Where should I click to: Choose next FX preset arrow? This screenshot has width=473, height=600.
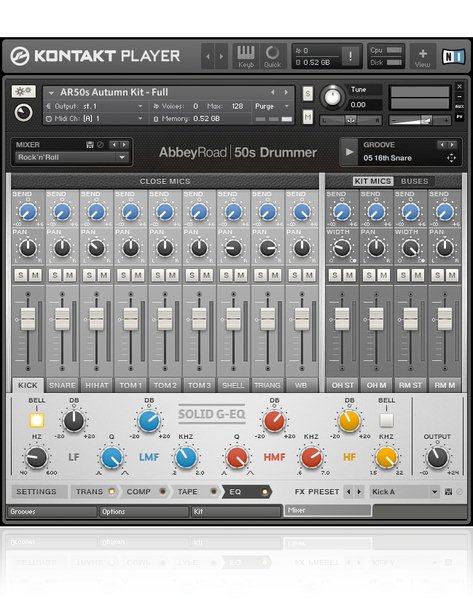(x=359, y=492)
